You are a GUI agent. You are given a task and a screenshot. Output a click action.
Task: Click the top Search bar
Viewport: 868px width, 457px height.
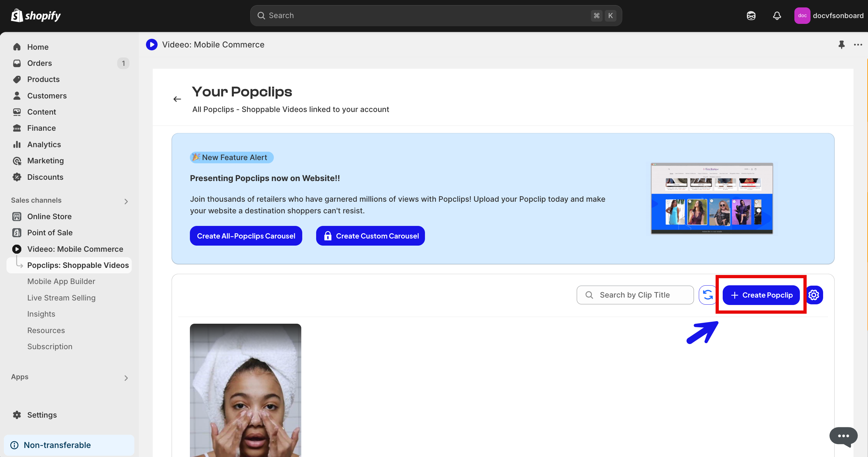pyautogui.click(x=436, y=15)
